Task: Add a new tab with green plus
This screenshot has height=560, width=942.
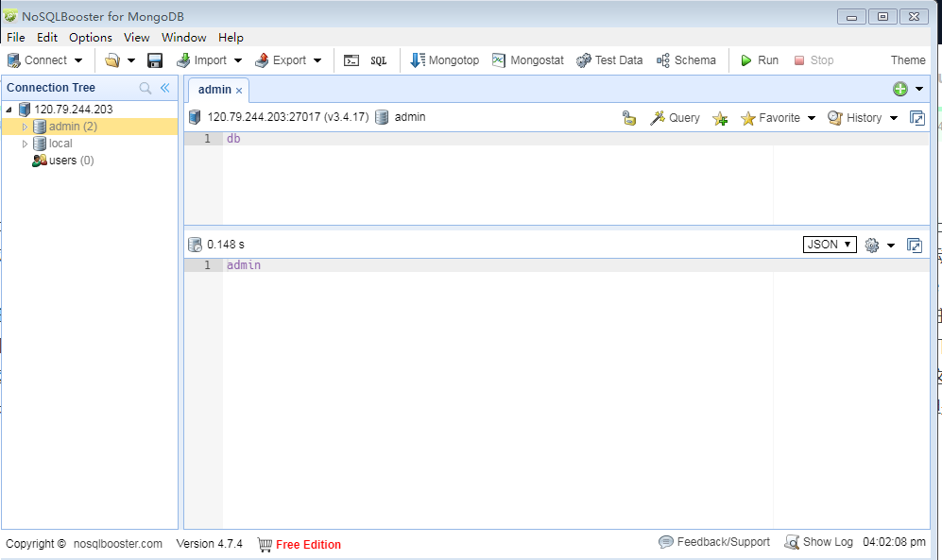Action: (899, 89)
